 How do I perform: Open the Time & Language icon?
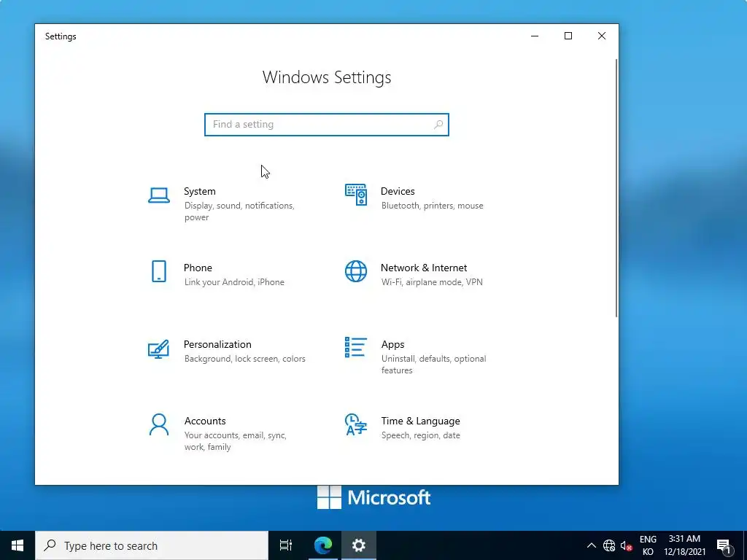(x=356, y=425)
